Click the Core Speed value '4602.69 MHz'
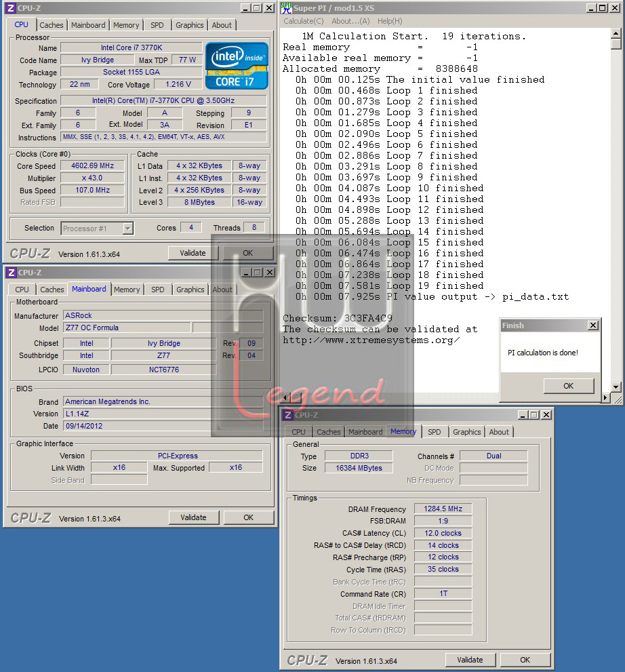 click(92, 165)
